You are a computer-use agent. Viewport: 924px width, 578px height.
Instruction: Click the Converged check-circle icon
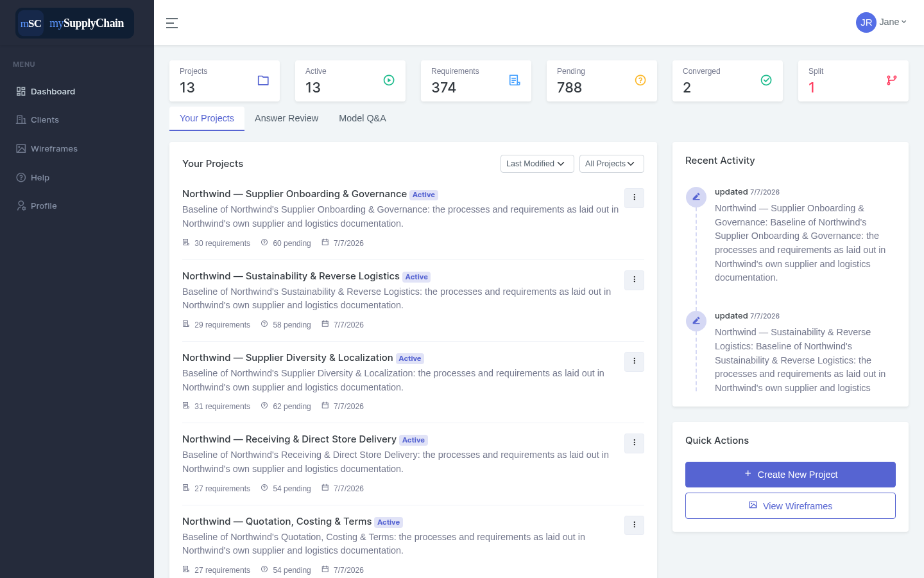[x=766, y=80]
